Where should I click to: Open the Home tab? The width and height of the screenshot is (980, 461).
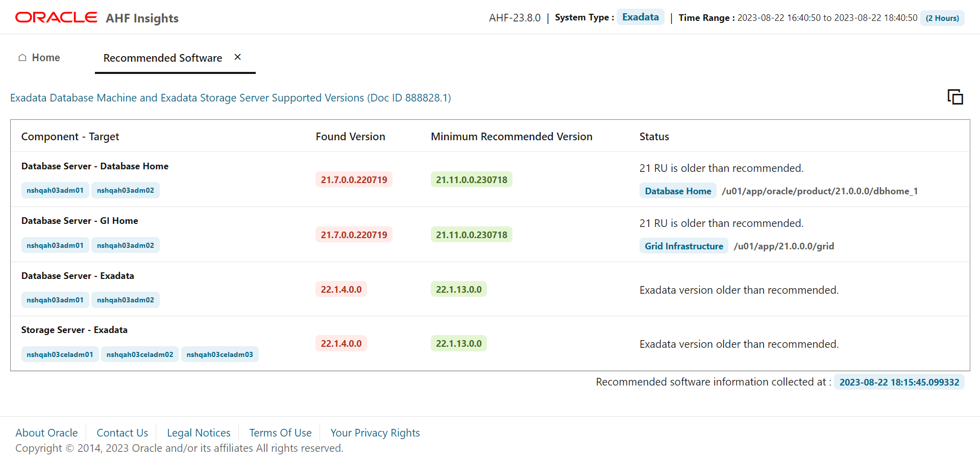[39, 58]
